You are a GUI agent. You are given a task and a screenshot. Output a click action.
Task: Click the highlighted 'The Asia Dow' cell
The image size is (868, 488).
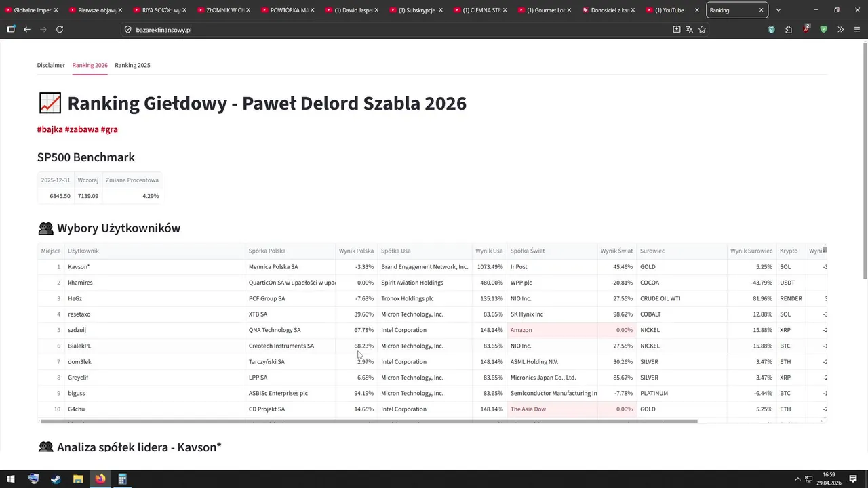pyautogui.click(x=552, y=409)
